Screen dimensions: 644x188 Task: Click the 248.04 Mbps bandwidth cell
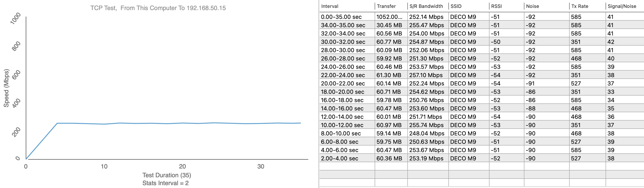426,133
